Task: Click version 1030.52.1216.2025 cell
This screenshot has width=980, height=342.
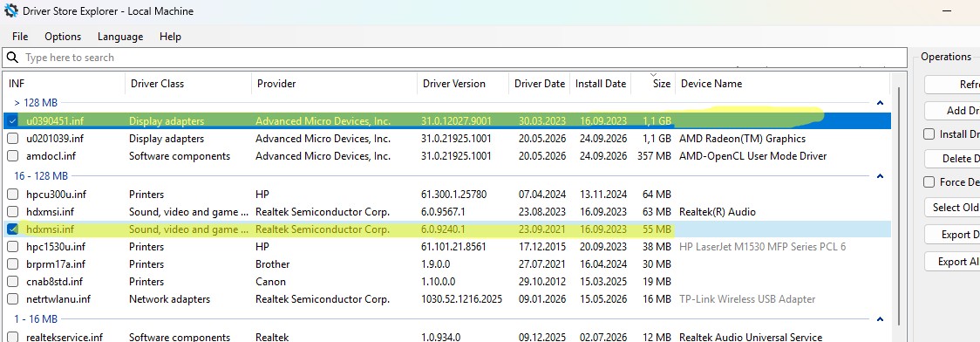Action: (461, 299)
